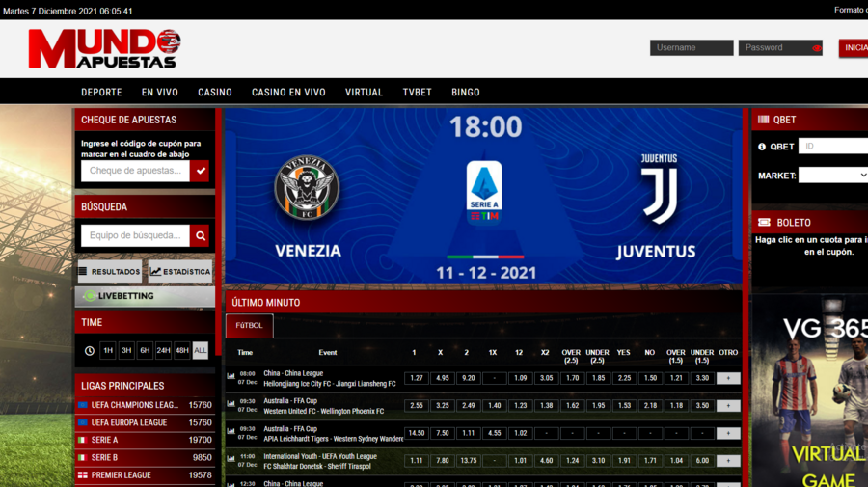Focus the Username field
The image size is (868, 487).
pyautogui.click(x=692, y=48)
